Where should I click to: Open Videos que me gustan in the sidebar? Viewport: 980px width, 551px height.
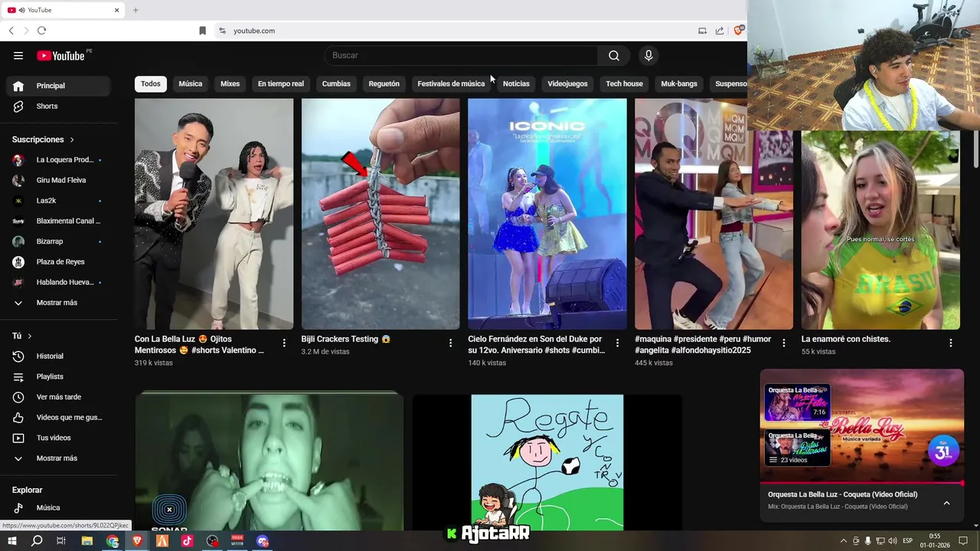point(58,417)
